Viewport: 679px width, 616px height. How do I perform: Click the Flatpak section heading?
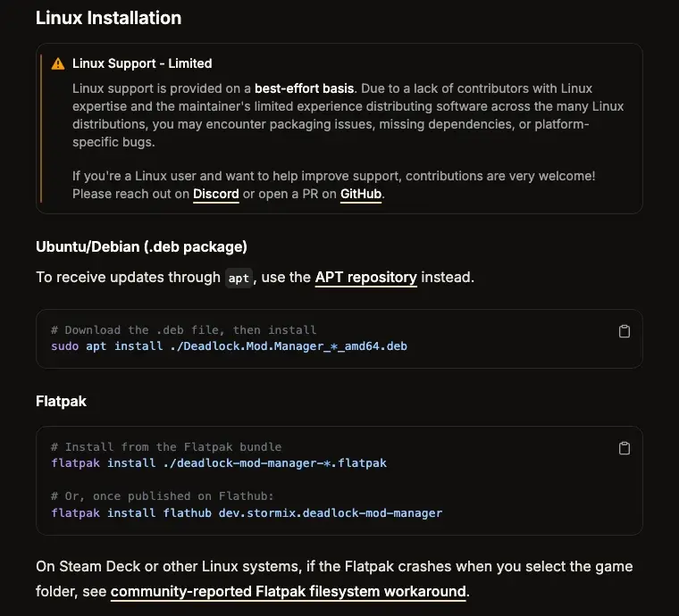(61, 401)
